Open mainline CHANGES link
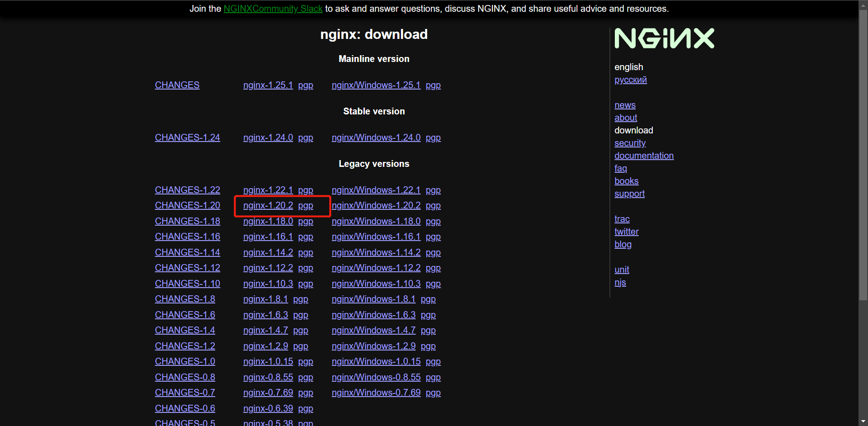Image resolution: width=868 pixels, height=426 pixels. (x=177, y=85)
